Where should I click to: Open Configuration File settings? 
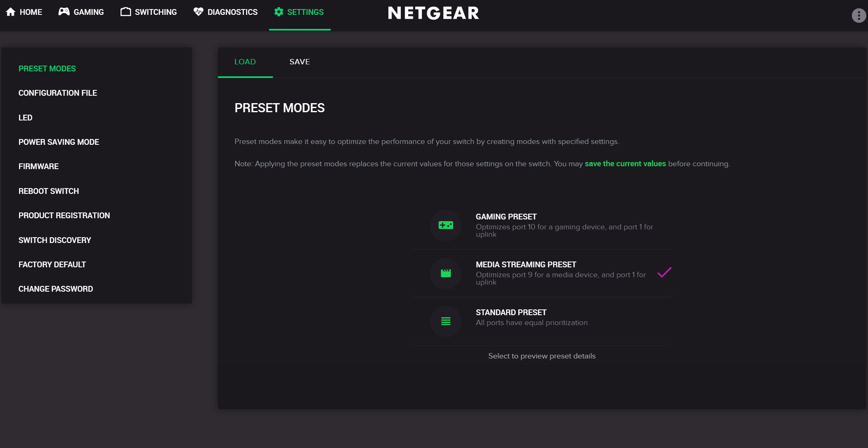click(58, 93)
